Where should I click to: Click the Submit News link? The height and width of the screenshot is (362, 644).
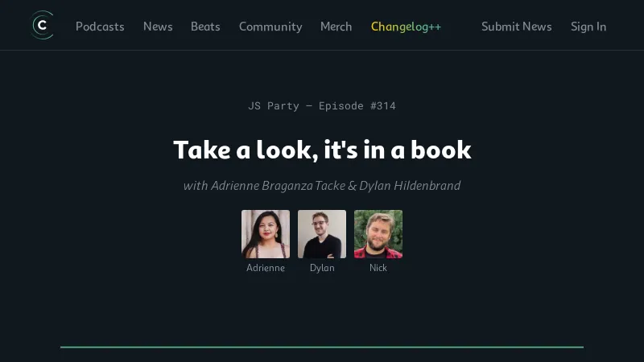tap(516, 27)
